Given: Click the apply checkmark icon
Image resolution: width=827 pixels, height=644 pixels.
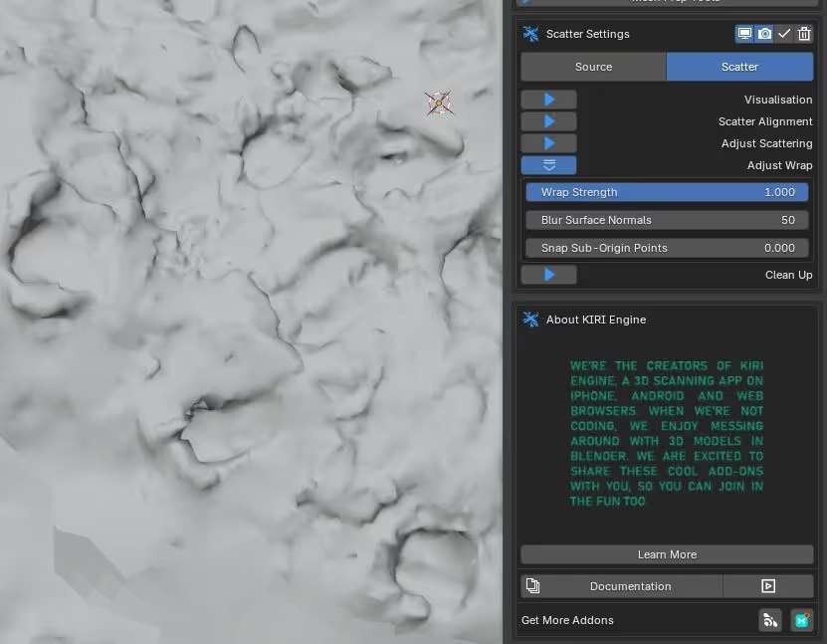Looking at the screenshot, I should 784,34.
